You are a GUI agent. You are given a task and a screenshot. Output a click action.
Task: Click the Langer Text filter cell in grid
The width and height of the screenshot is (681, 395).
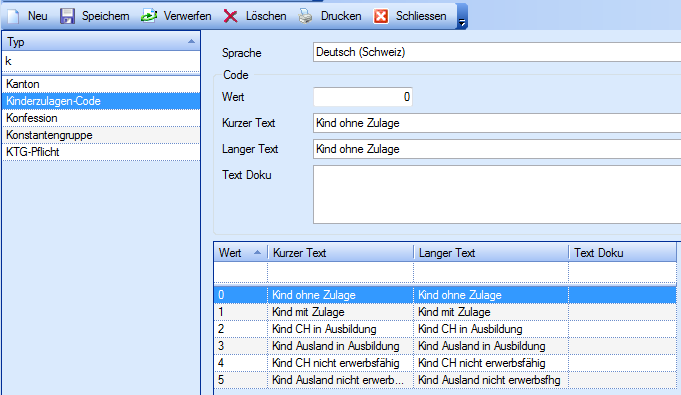coord(491,272)
